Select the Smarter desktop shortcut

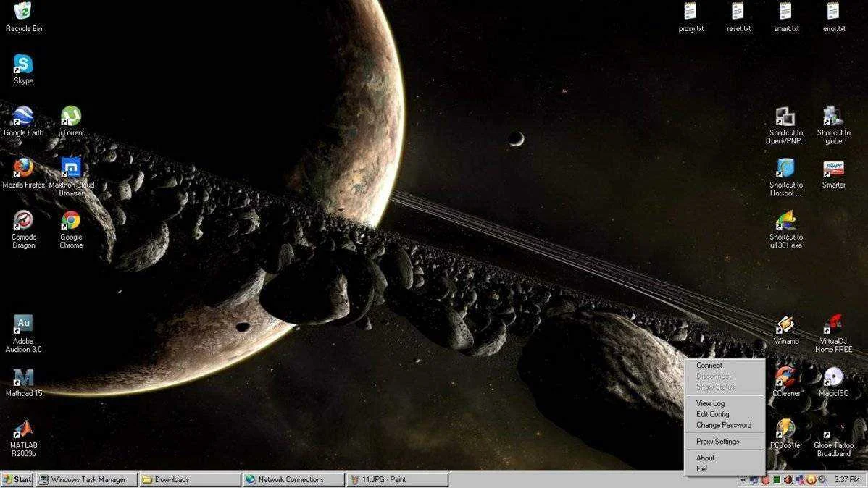(x=833, y=174)
